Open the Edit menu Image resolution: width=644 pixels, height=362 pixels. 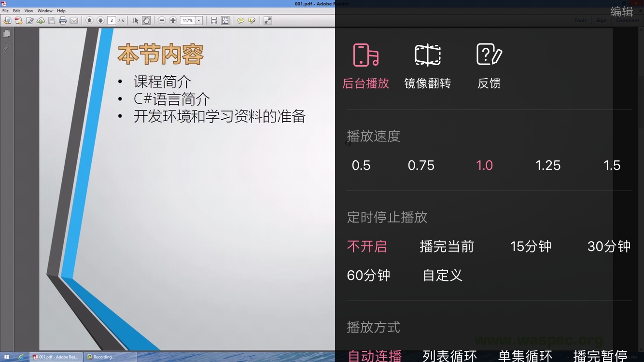[x=16, y=11]
